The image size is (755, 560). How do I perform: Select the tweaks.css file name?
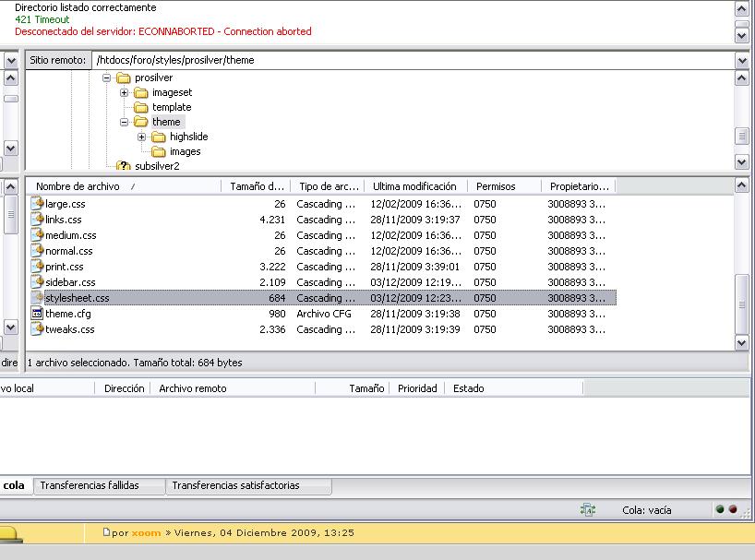pos(70,329)
